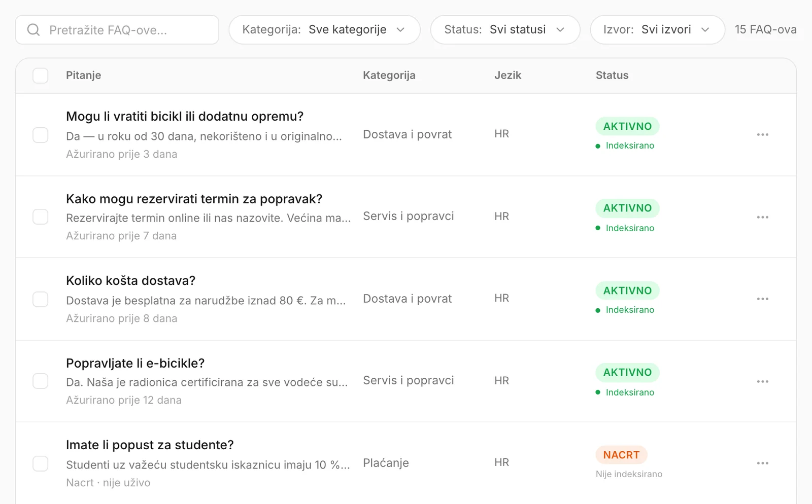Click 'Plaćanje' category cell
Viewport: 812px width, 504px height.
(386, 463)
